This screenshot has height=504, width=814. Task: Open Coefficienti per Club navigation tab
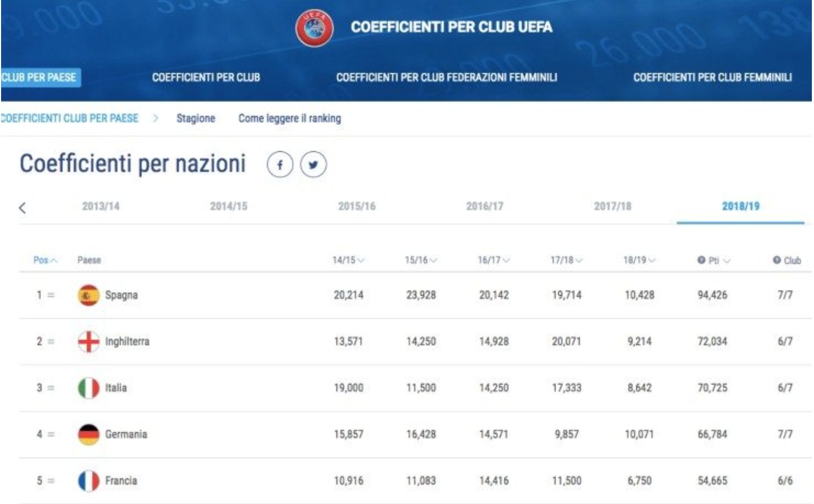(x=206, y=78)
